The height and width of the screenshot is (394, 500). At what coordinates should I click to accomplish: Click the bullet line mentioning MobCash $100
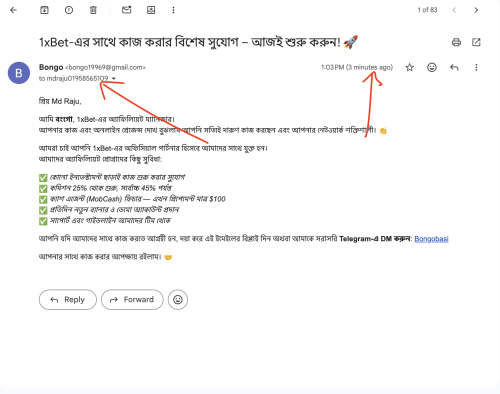click(x=132, y=199)
